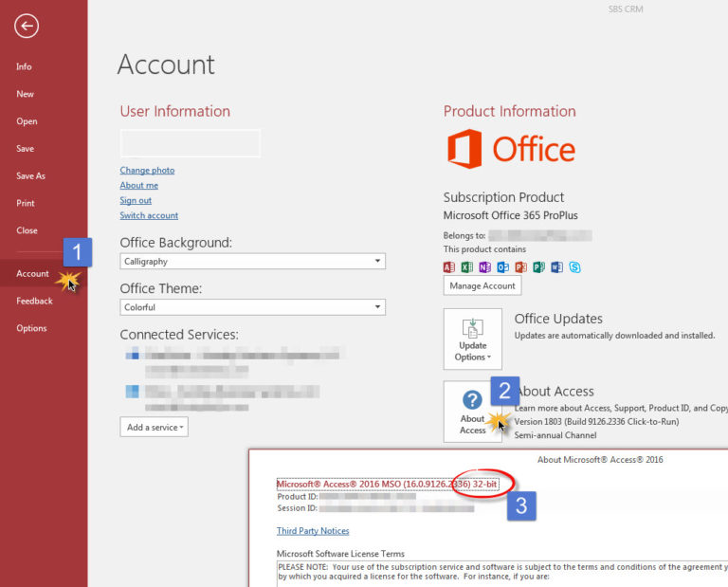Expand the Update Options menu
This screenshot has width=728, height=587.
(472, 339)
